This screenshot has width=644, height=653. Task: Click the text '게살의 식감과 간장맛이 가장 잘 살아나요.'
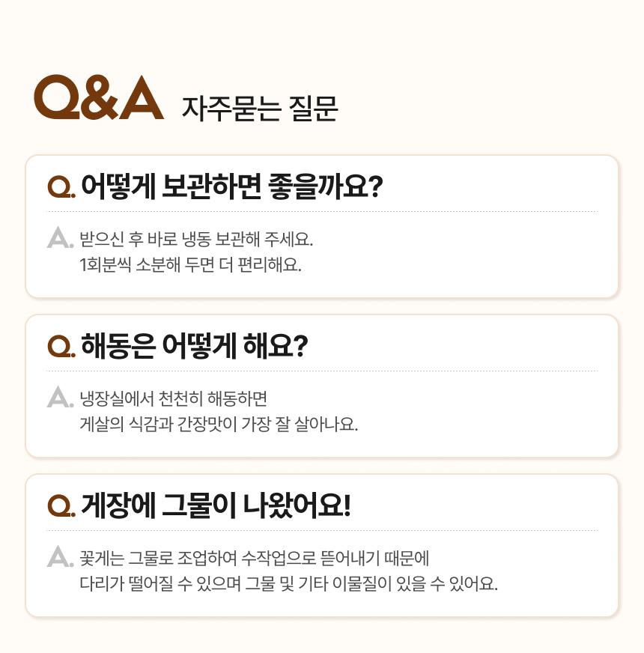(x=219, y=425)
